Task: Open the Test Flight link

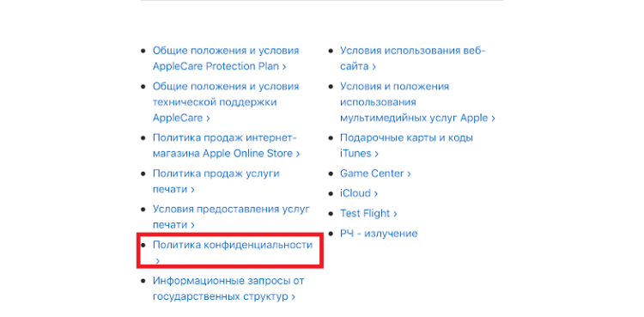Action: (368, 213)
